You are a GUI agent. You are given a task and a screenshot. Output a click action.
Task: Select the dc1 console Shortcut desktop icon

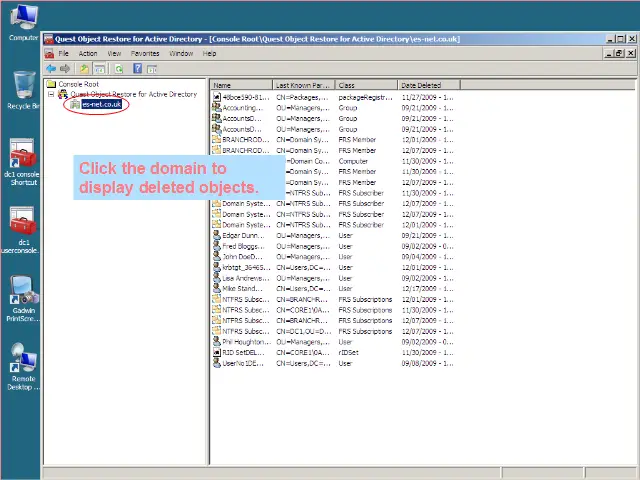coord(22,162)
